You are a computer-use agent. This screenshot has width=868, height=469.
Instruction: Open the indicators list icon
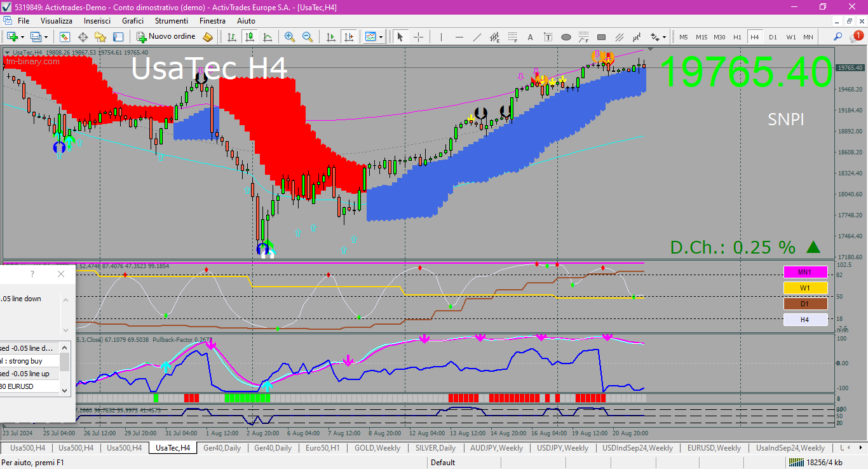click(x=370, y=37)
